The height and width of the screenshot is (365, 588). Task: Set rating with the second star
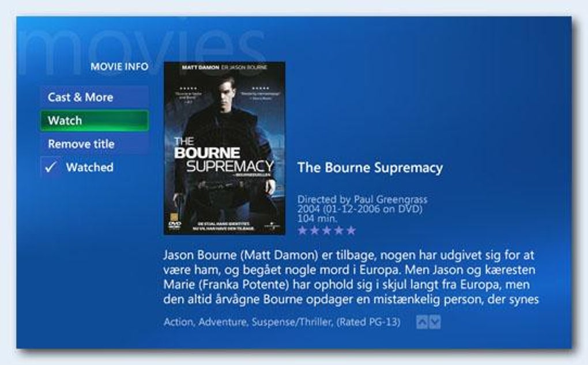pos(314,230)
